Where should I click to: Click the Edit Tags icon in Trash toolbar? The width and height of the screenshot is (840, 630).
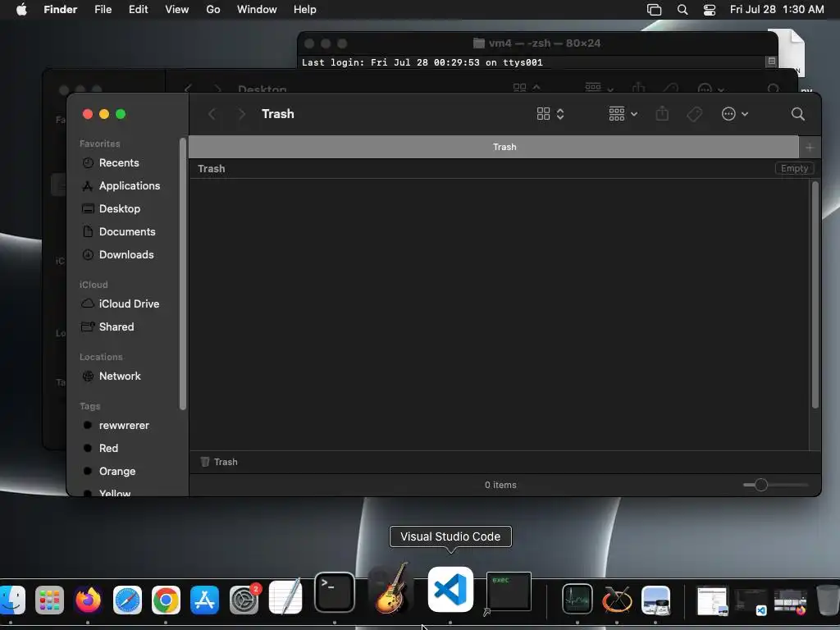click(694, 114)
